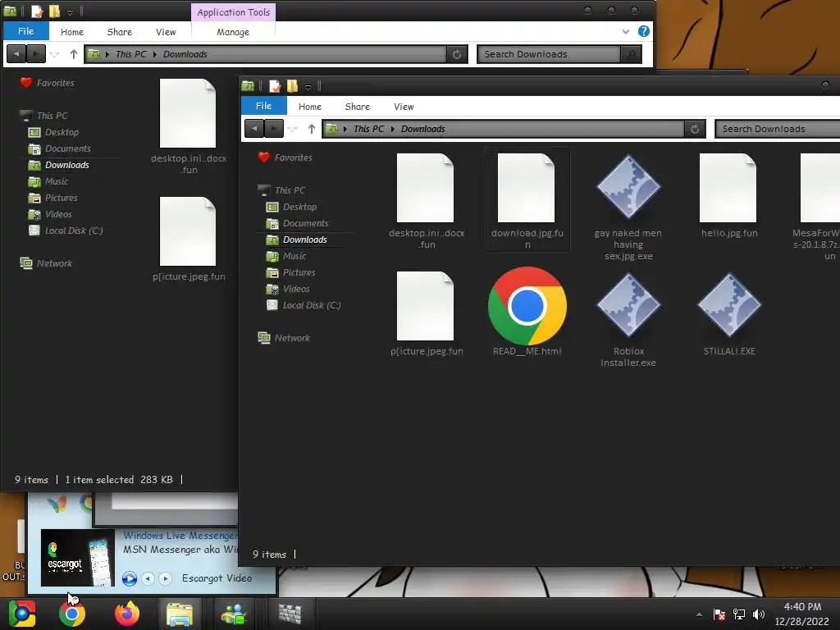Image resolution: width=840 pixels, height=630 pixels.
Task: Open recent locations dropdown in back window
Action: pyautogui.click(x=55, y=55)
